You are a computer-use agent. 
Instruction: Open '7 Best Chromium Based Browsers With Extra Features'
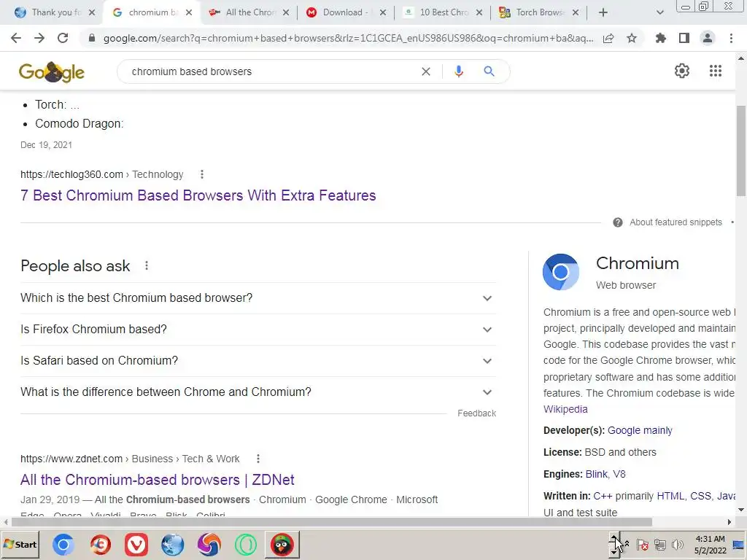tap(198, 195)
